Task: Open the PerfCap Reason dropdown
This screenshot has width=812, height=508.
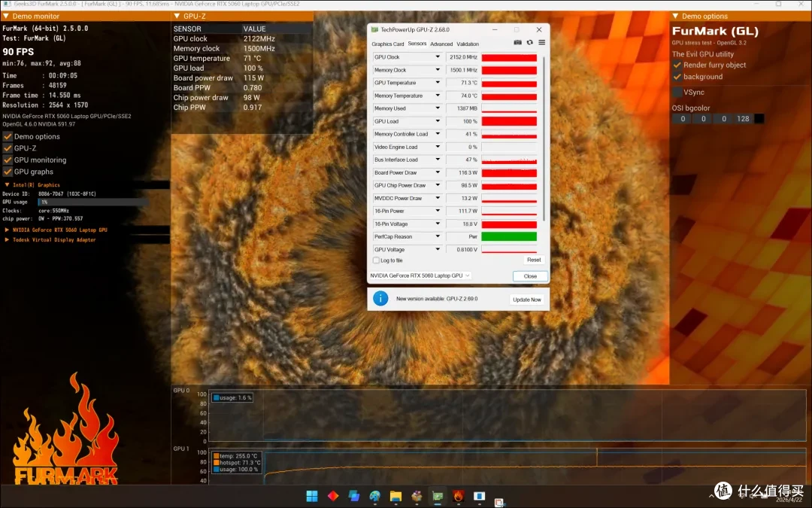Action: tap(438, 236)
